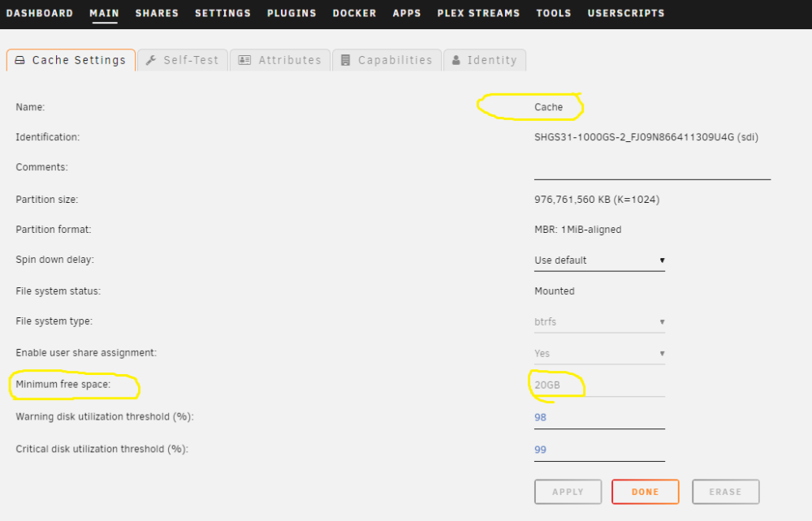Click the 'Comments:' label
Image resolution: width=812 pixels, height=521 pixels.
click(42, 167)
